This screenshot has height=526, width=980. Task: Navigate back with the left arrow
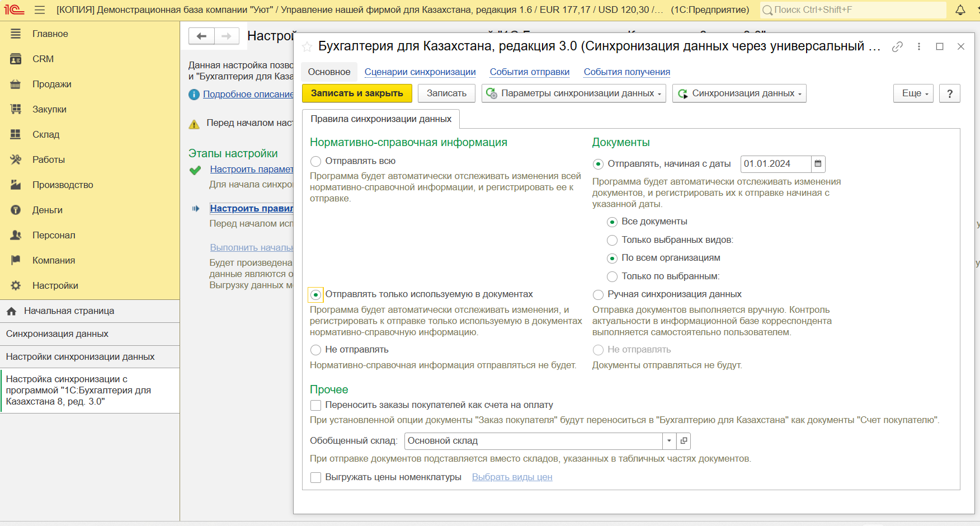(x=201, y=36)
